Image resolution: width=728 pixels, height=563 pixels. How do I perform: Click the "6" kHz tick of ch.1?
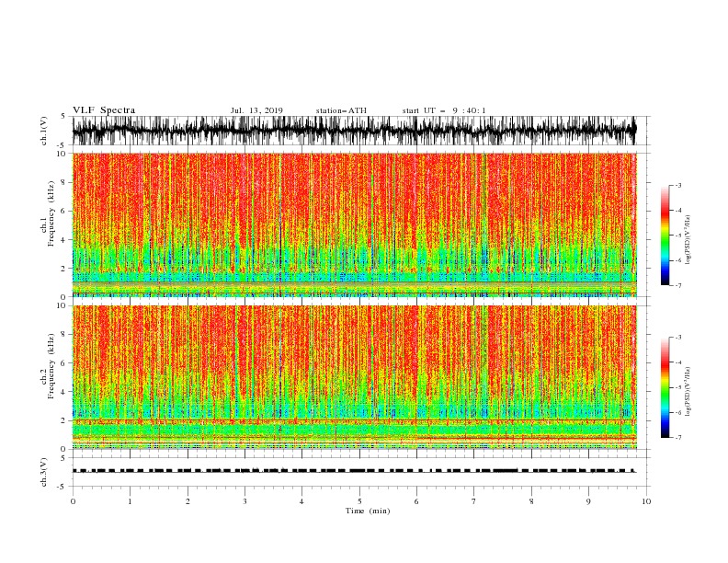[x=64, y=211]
